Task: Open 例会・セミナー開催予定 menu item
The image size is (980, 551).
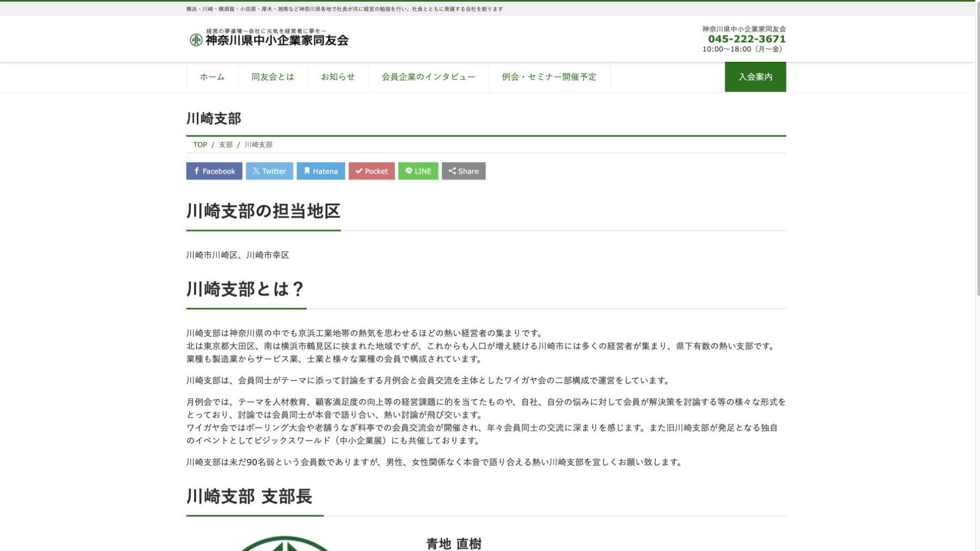Action: pyautogui.click(x=549, y=77)
